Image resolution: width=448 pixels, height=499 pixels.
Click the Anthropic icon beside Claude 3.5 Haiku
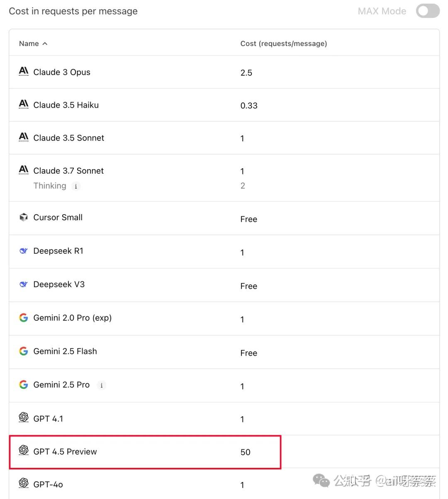click(x=24, y=104)
